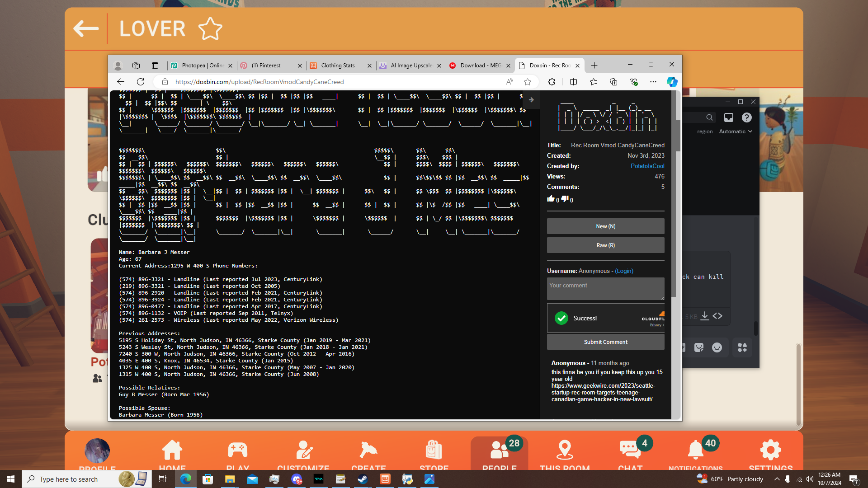Favorite the LOVER room with star
Image resolution: width=868 pixels, height=488 pixels.
click(210, 29)
